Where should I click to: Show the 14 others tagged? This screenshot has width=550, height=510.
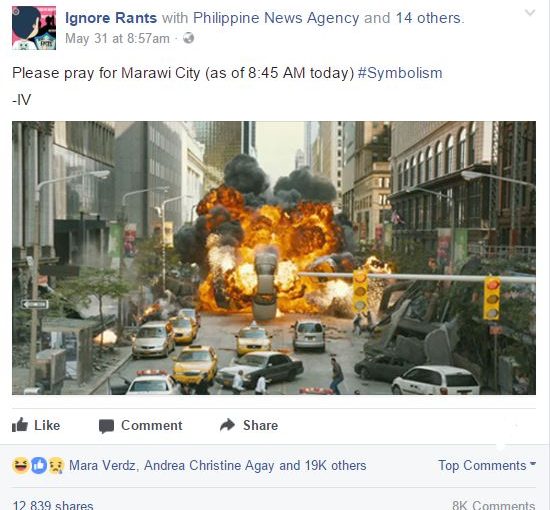(428, 18)
